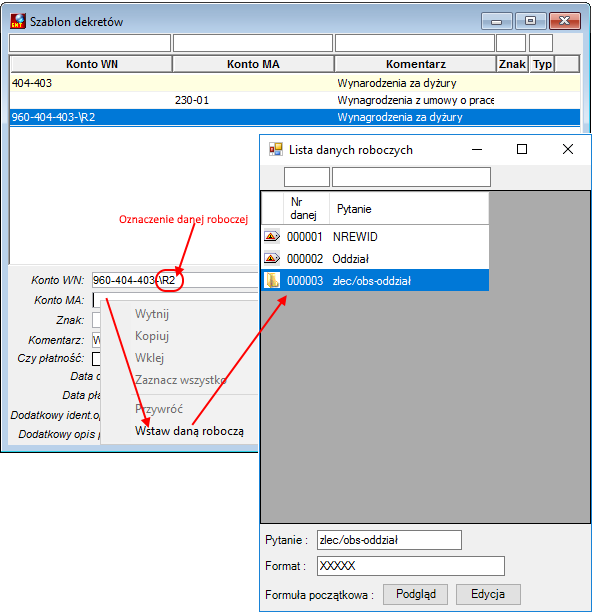
Task: Click Lista danych roboczych window icon
Action: click(x=276, y=149)
